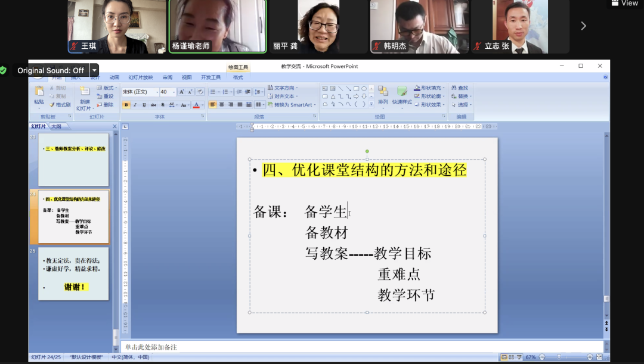644x364 pixels.
Task: Open the 开发工具 developer tab
Action: (x=210, y=77)
